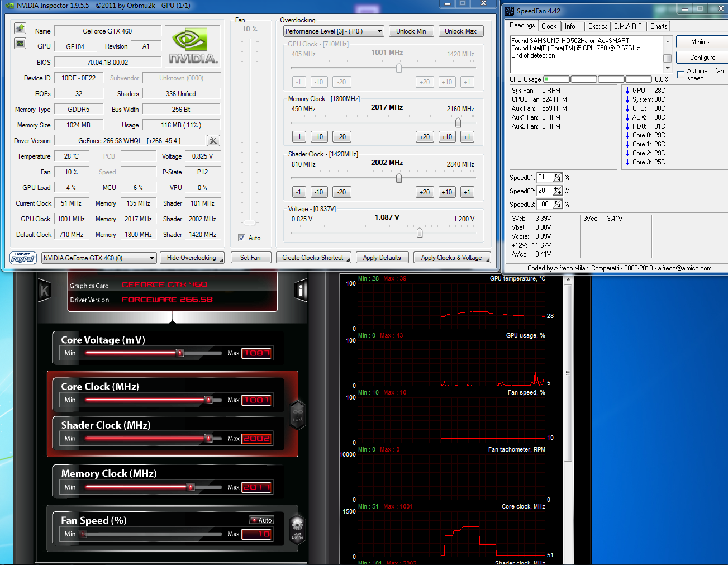Click the Afterburner monitor graph scrollbar
Image resolution: width=728 pixels, height=565 pixels.
tap(568, 372)
